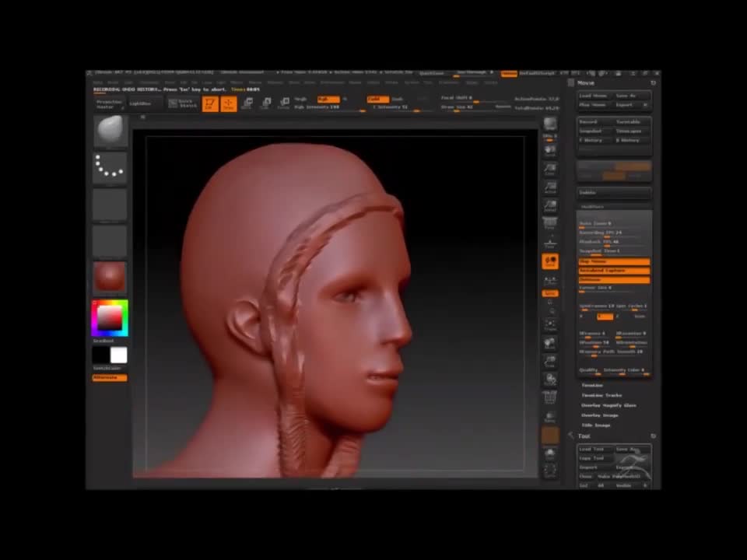The height and width of the screenshot is (560, 747).
Task: Open the Tool palette menu
Action: pyautogui.click(x=586, y=436)
